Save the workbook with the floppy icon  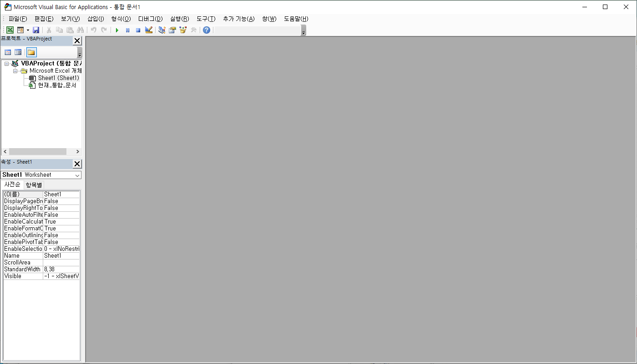[36, 30]
